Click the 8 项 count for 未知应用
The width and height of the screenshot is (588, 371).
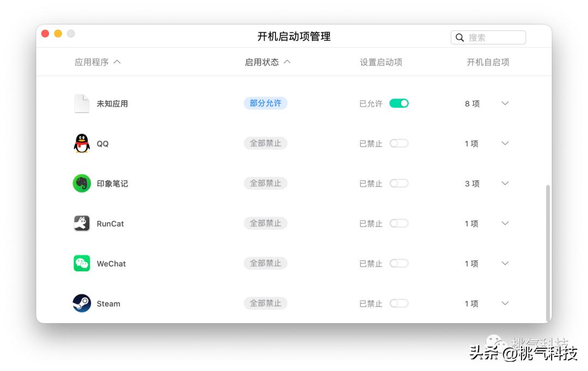[471, 103]
